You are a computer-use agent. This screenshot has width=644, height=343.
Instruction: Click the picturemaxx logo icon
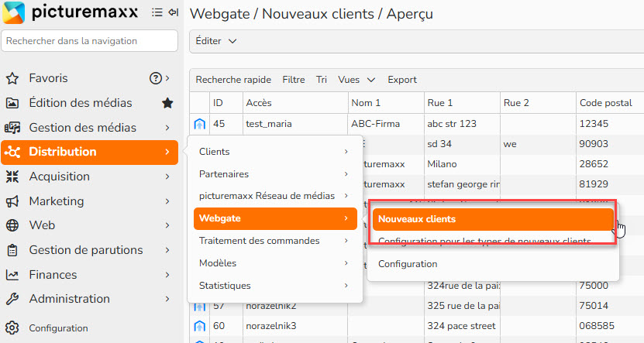click(x=13, y=12)
